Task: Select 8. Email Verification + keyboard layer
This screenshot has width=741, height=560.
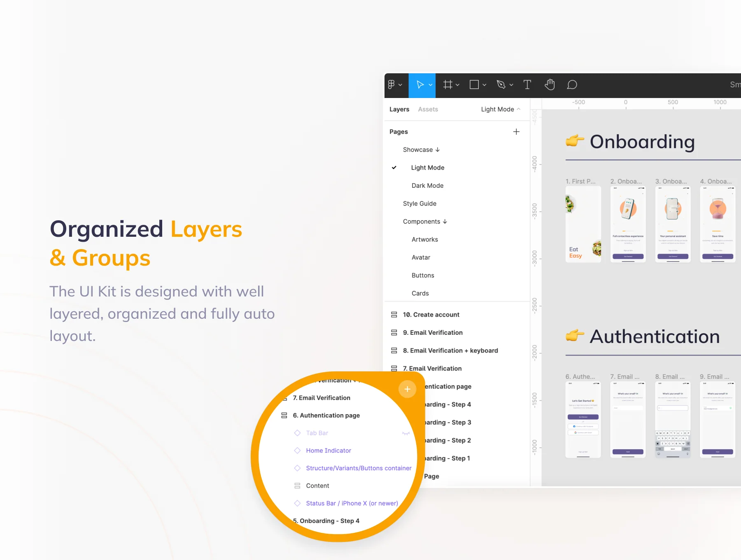Action: pos(450,350)
